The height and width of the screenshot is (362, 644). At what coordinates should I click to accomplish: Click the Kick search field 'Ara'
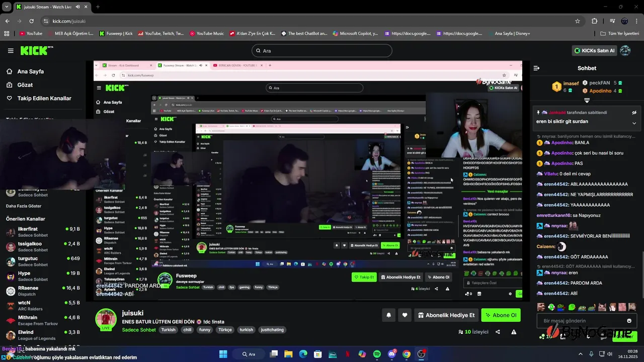point(321,51)
